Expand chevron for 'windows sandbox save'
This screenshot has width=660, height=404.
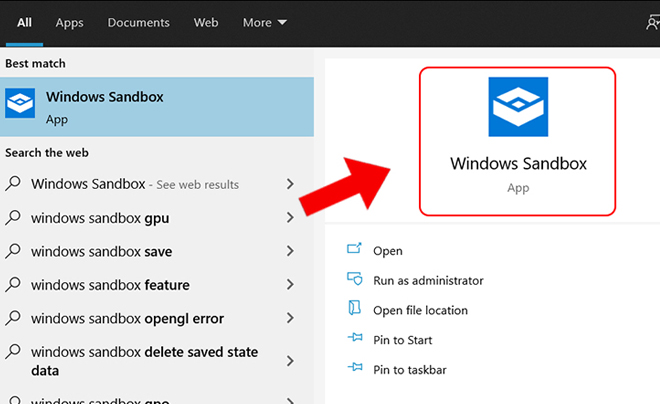point(290,251)
